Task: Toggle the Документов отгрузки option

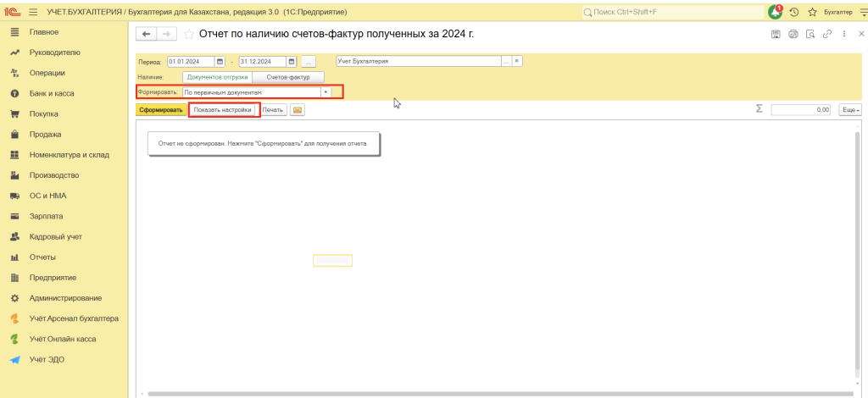Action: point(217,77)
